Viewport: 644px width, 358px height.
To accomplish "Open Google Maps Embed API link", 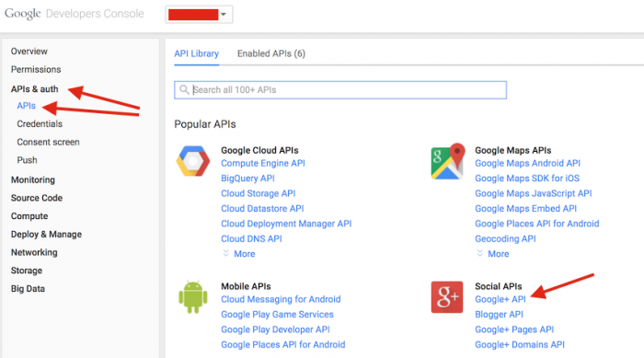I will tap(525, 208).
